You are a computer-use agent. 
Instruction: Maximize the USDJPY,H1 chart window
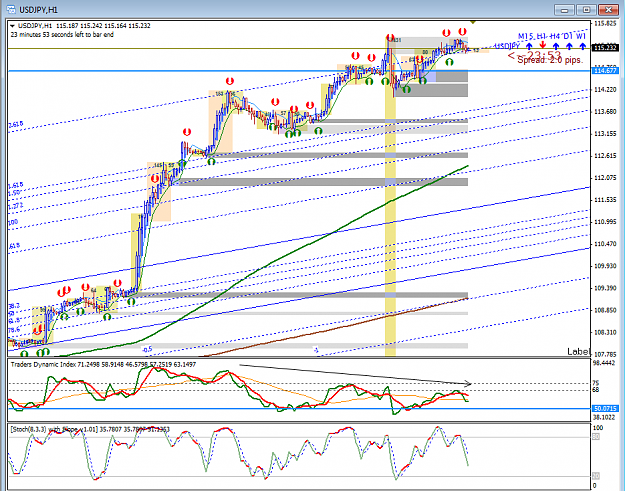pyautogui.click(x=586, y=10)
